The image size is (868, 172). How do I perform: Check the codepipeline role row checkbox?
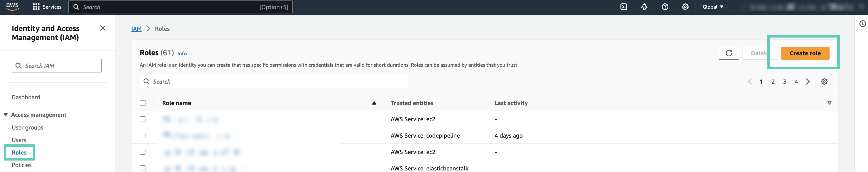143,136
